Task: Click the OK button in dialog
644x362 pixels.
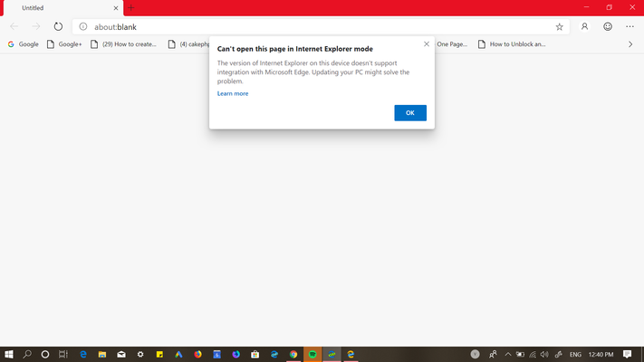Action: [x=410, y=113]
